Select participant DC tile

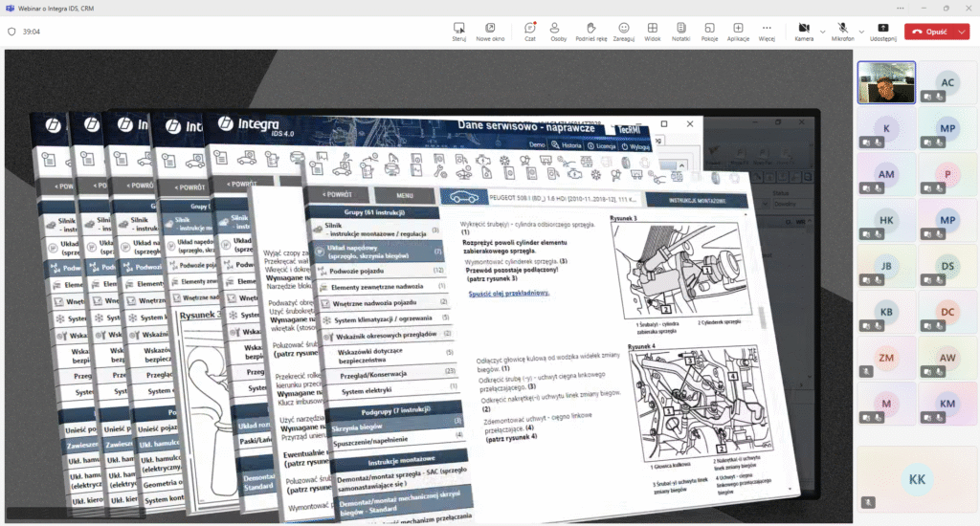(x=947, y=312)
